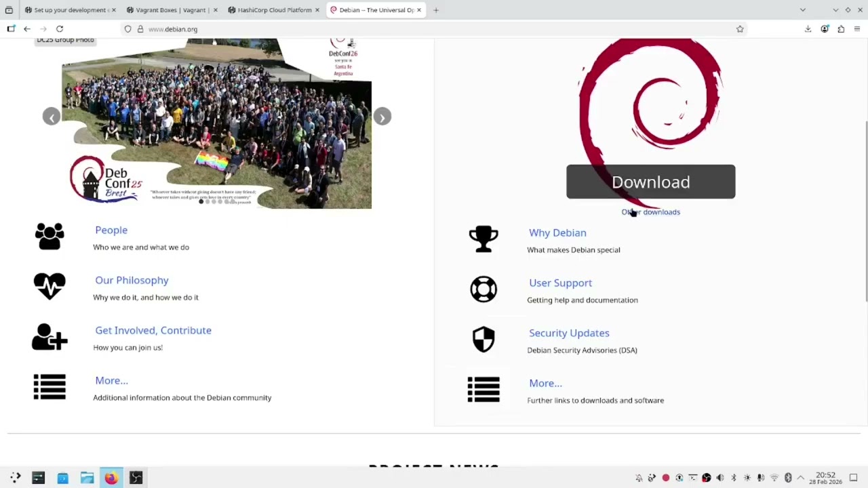This screenshot has width=868, height=488.
Task: Open the clock showing 20:52
Action: [825, 478]
